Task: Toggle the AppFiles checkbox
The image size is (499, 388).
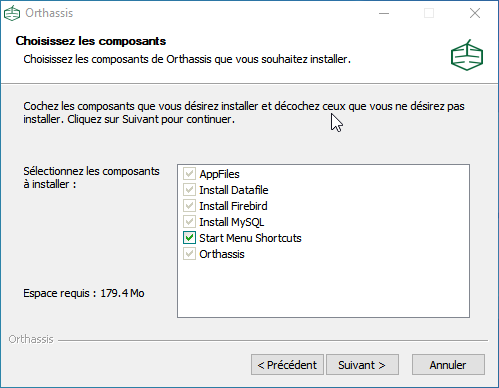Action: pos(189,174)
